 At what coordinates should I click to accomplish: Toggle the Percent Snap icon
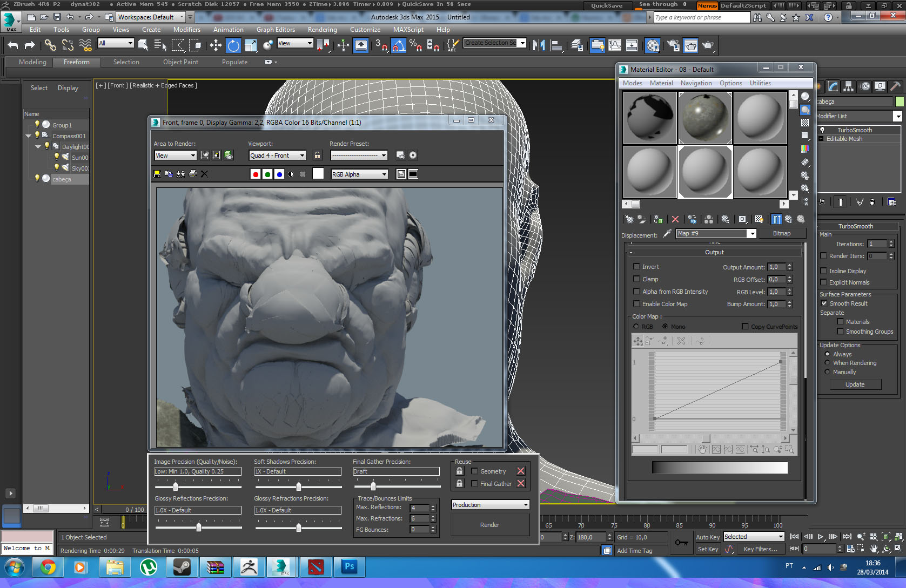click(415, 45)
